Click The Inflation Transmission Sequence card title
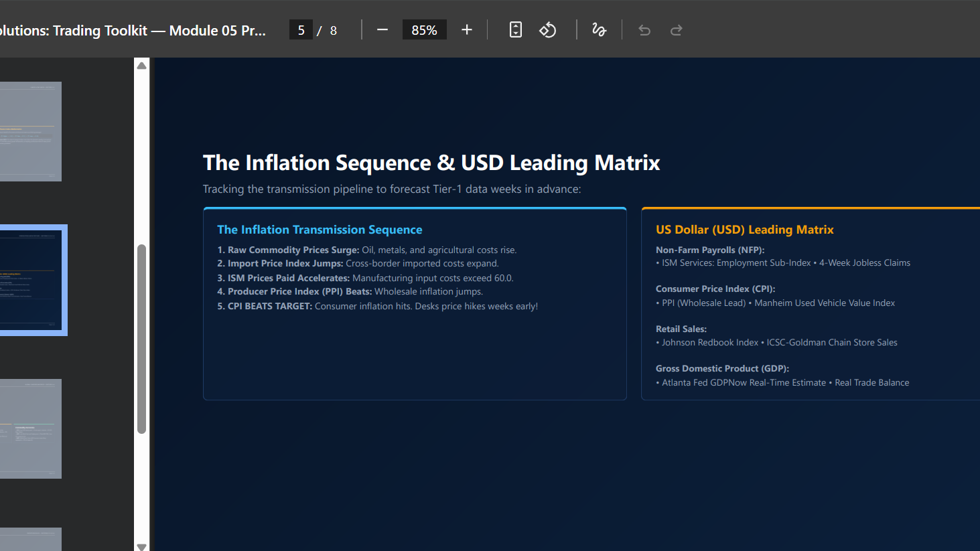This screenshot has height=551, width=980. pos(320,230)
